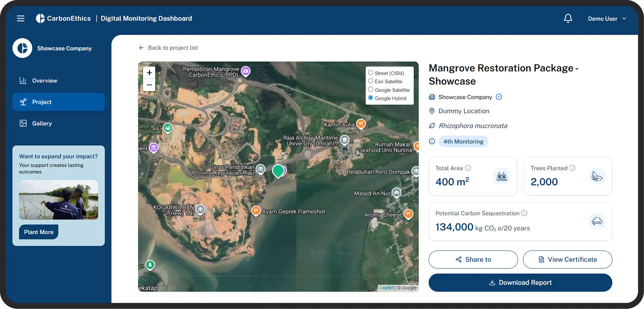Click the Kantin Aulia restaurant pin
The image size is (644, 309).
tap(361, 124)
